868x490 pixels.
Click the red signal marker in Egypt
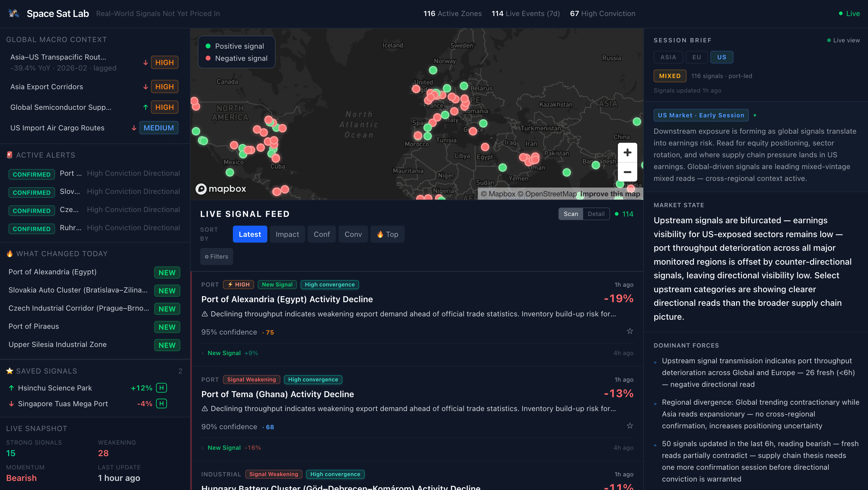coord(485,147)
